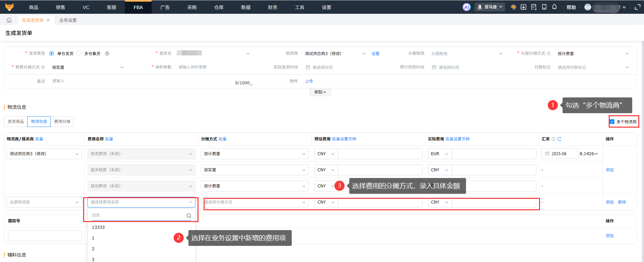Open the customer support headset icon
Viewport: 644px width, 262px height.
[513, 7]
